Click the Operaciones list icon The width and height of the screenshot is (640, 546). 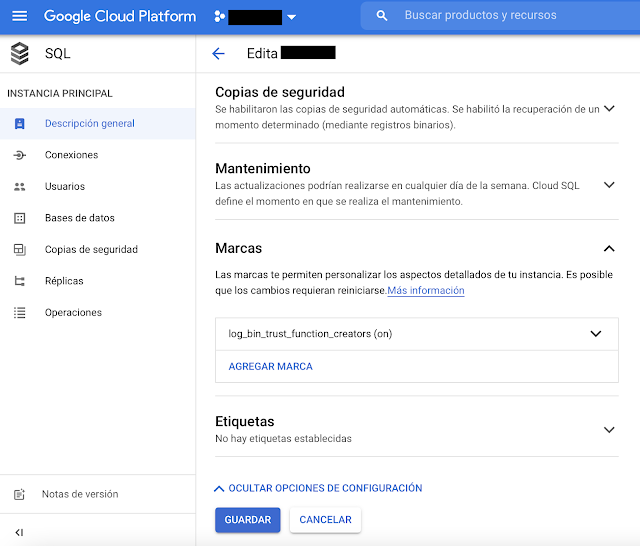tap(20, 313)
